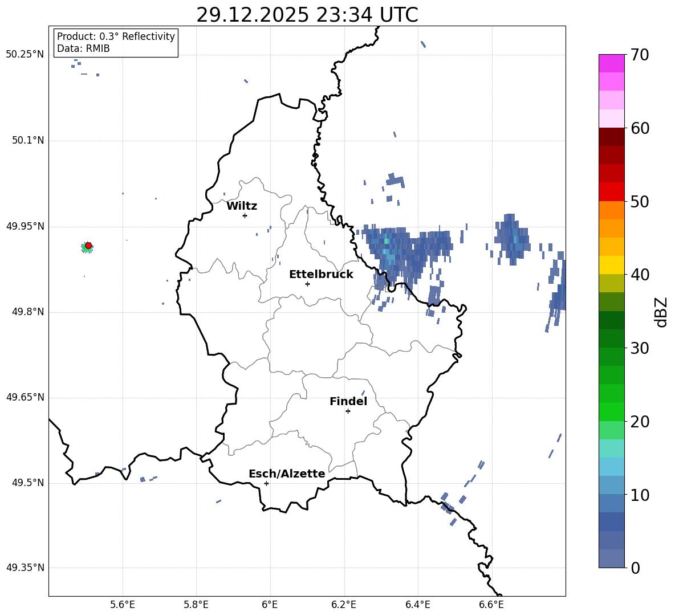Click the 49.5°N latitude label
Viewport: 675px width, 616px height.
[x=28, y=483]
